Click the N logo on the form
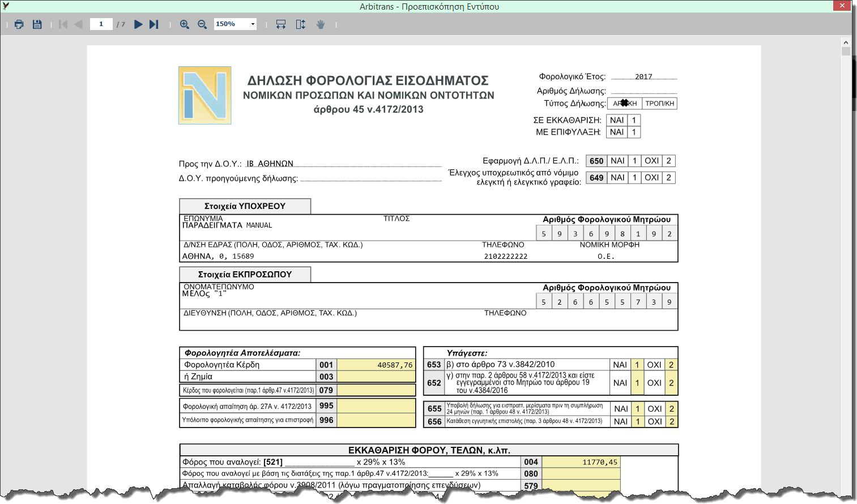Image resolution: width=857 pixels, height=504 pixels. (205, 95)
